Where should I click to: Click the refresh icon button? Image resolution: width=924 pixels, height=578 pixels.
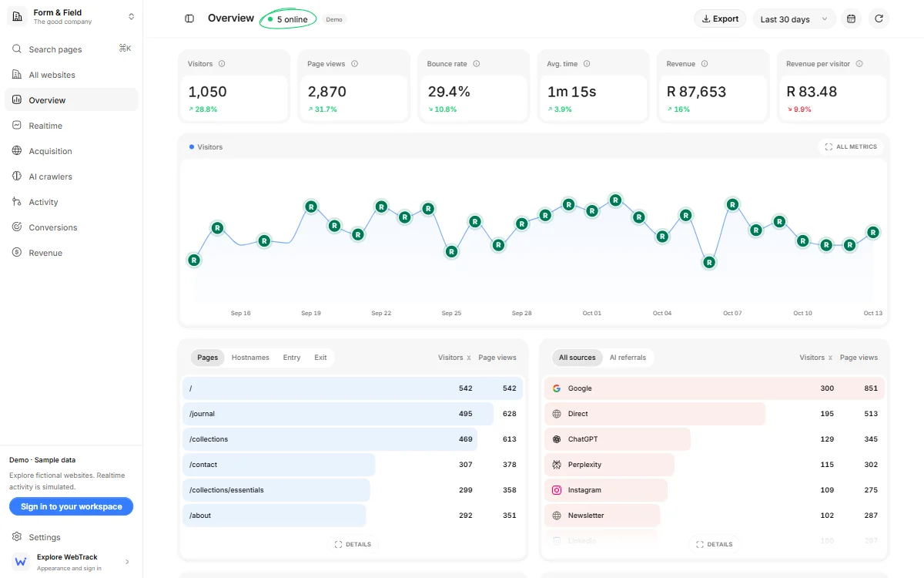pos(879,18)
